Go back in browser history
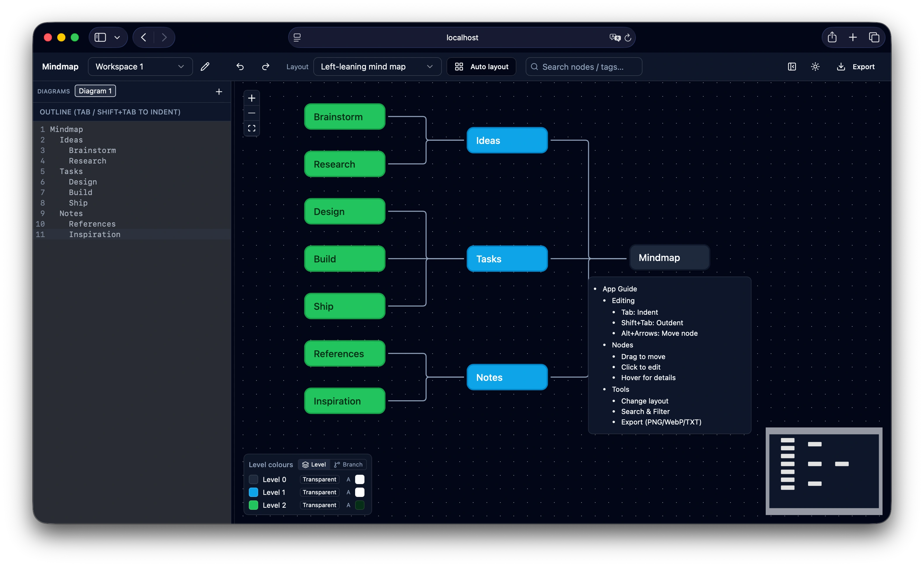Viewport: 924px width, 567px height. click(x=144, y=37)
